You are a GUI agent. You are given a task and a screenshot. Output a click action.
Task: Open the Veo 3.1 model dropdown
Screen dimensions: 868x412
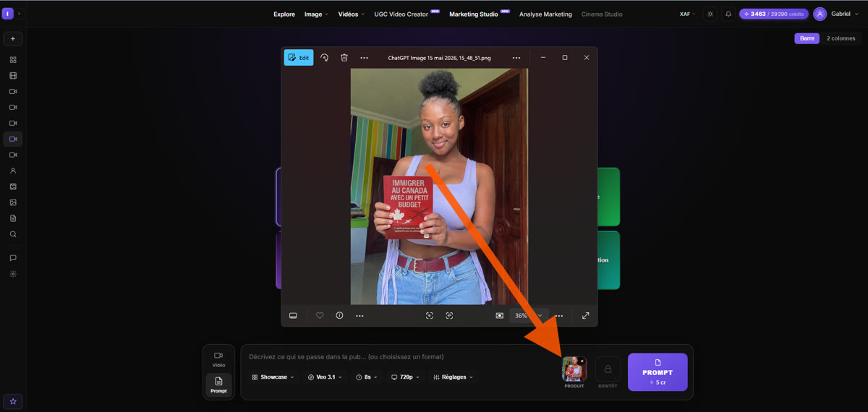click(326, 377)
